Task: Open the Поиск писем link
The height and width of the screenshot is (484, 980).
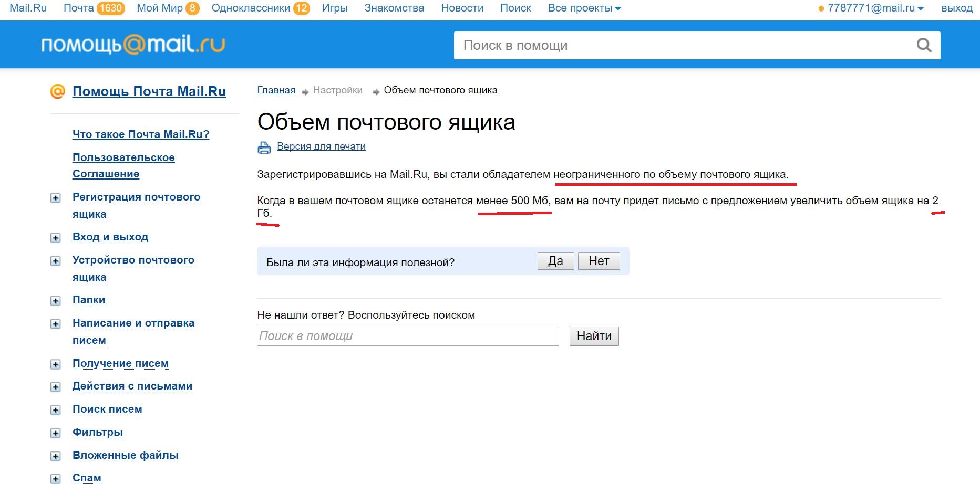Action: 107,409
